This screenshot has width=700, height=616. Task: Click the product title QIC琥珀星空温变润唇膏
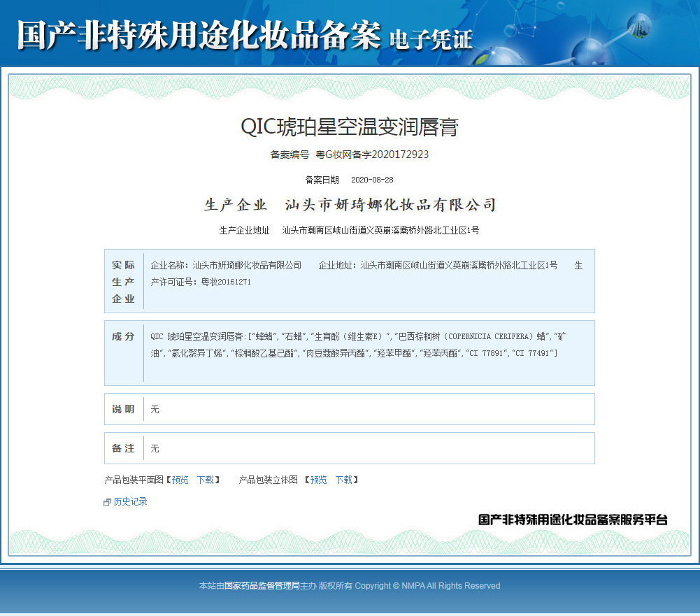point(350,127)
